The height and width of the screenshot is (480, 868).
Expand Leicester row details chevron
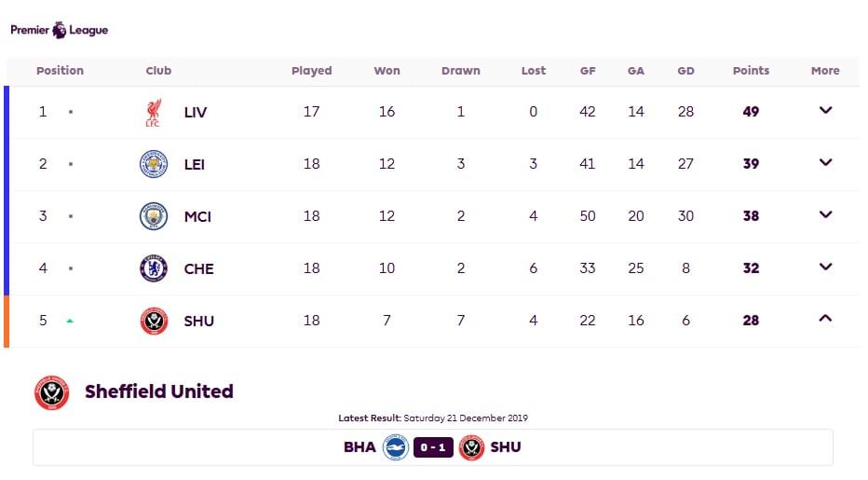(x=825, y=162)
